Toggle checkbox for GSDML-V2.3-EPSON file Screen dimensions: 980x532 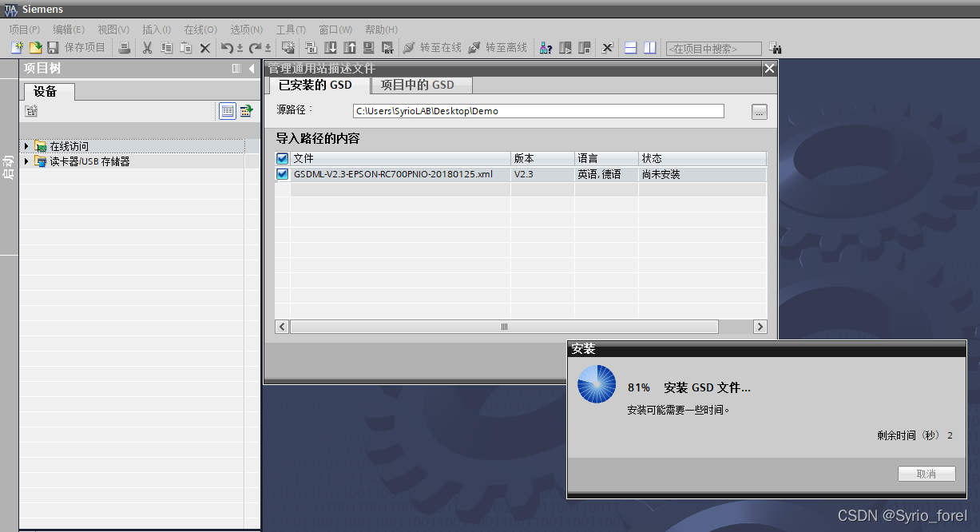pyautogui.click(x=282, y=174)
